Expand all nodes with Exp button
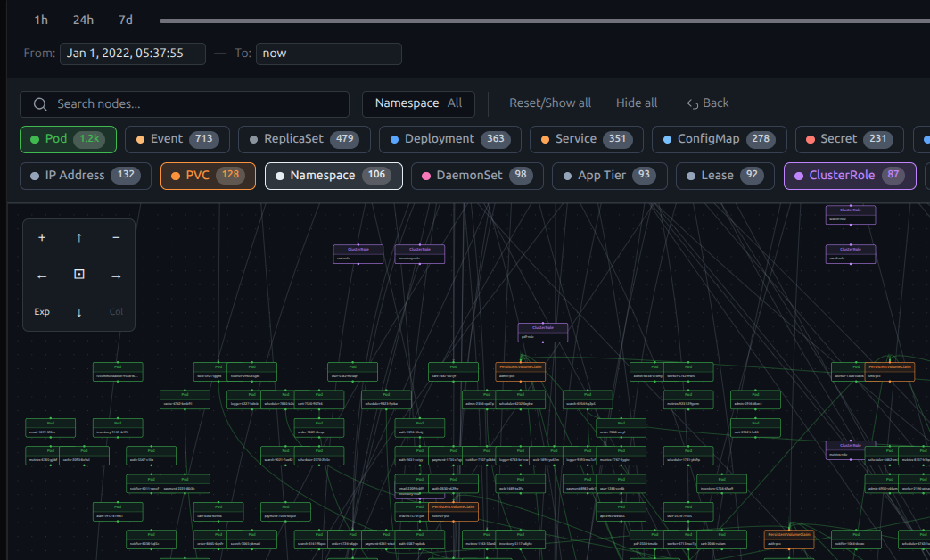This screenshot has height=560, width=930. (x=42, y=312)
